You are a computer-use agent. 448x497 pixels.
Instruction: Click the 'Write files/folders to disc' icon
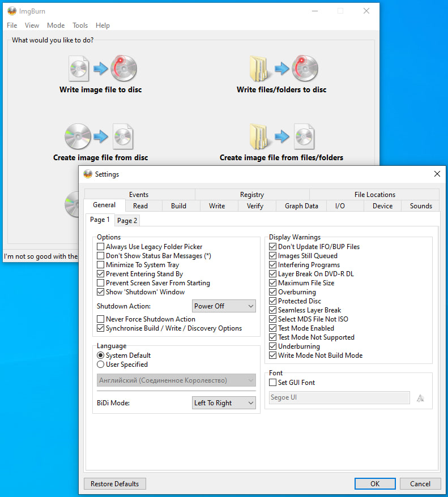[x=284, y=68]
